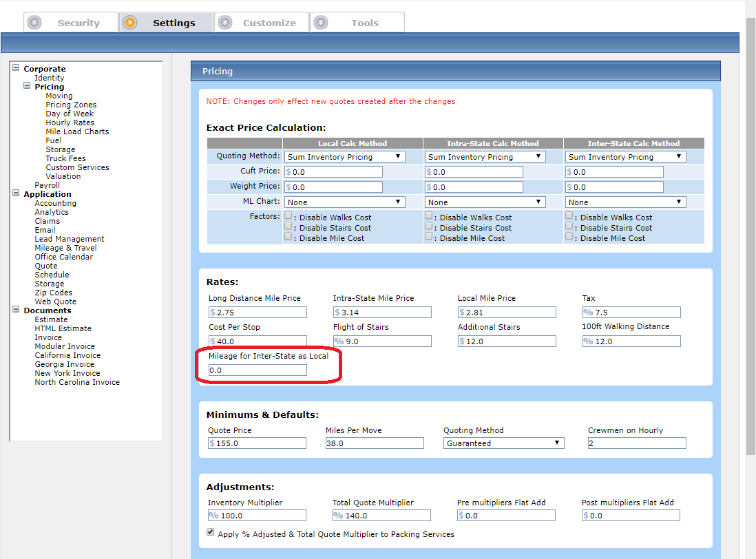
Task: Open Valuation settings
Action: [x=63, y=176]
